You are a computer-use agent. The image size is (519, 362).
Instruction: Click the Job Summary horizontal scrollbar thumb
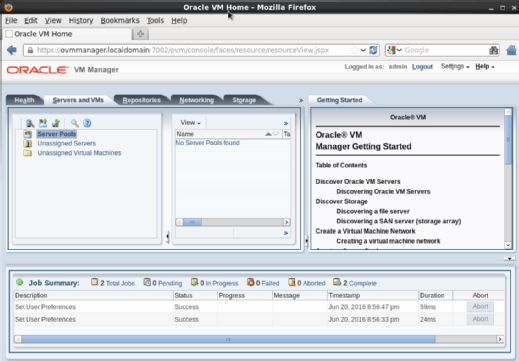point(228,339)
